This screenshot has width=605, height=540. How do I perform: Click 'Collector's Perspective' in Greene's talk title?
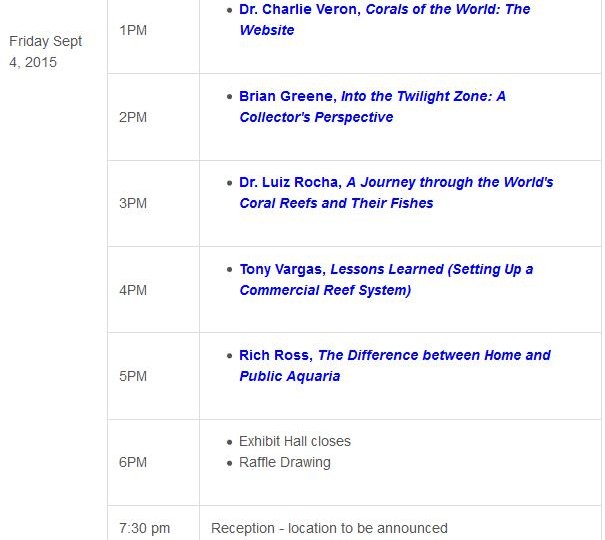click(x=316, y=117)
